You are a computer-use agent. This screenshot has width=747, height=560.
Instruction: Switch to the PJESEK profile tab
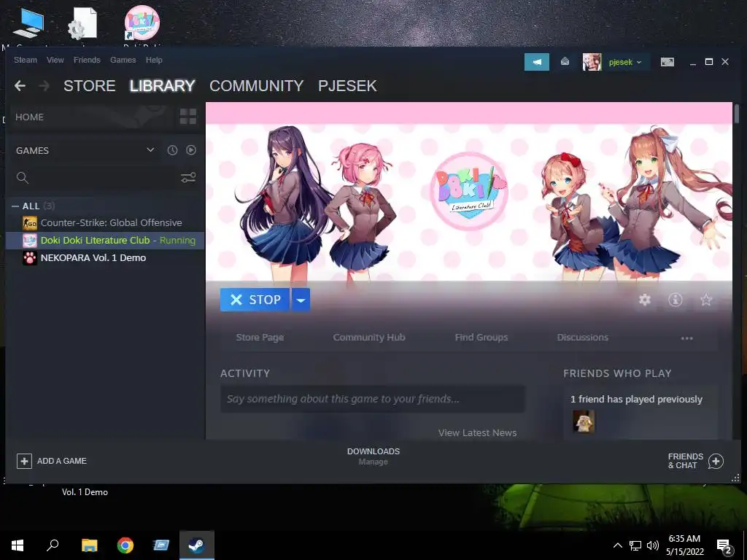347,86
